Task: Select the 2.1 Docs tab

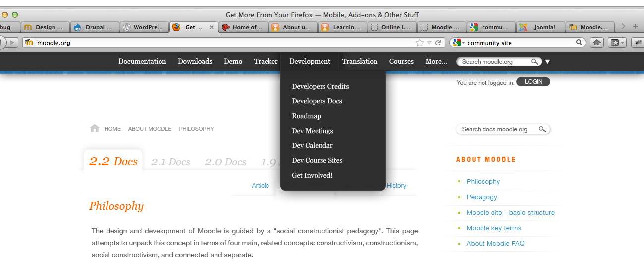Action: [x=170, y=162]
